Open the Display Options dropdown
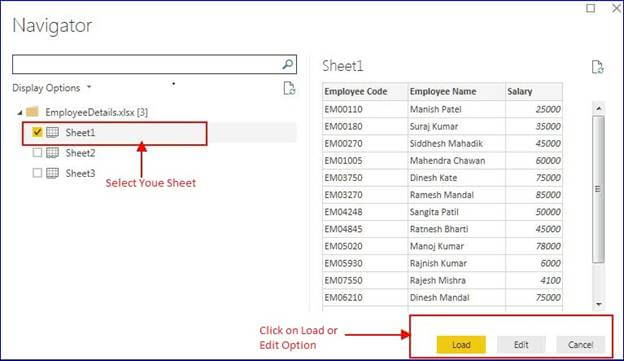The width and height of the screenshot is (624, 361). tap(52, 88)
